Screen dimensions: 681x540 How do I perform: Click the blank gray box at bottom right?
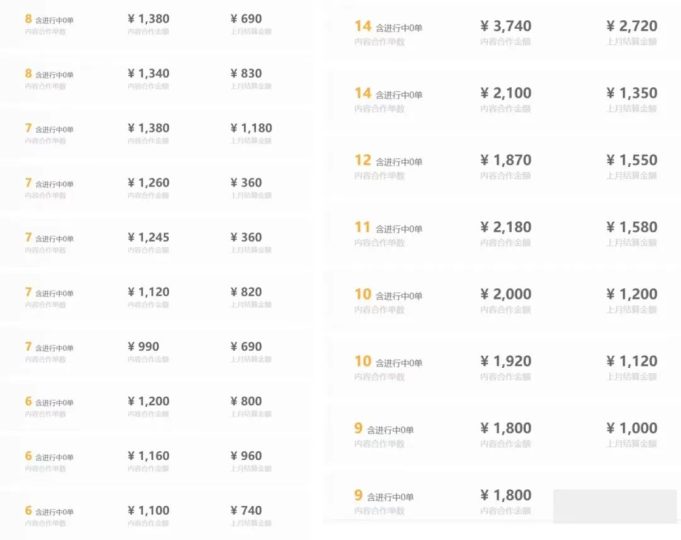pyautogui.click(x=615, y=506)
